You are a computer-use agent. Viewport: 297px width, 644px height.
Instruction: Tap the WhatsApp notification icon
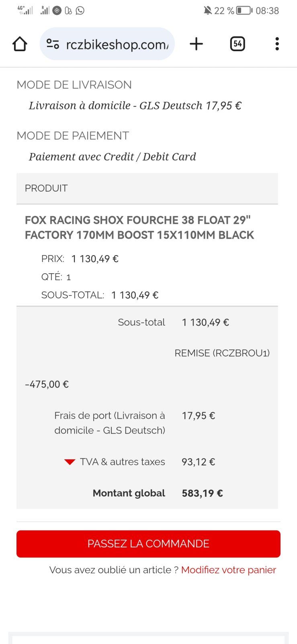[x=80, y=10]
